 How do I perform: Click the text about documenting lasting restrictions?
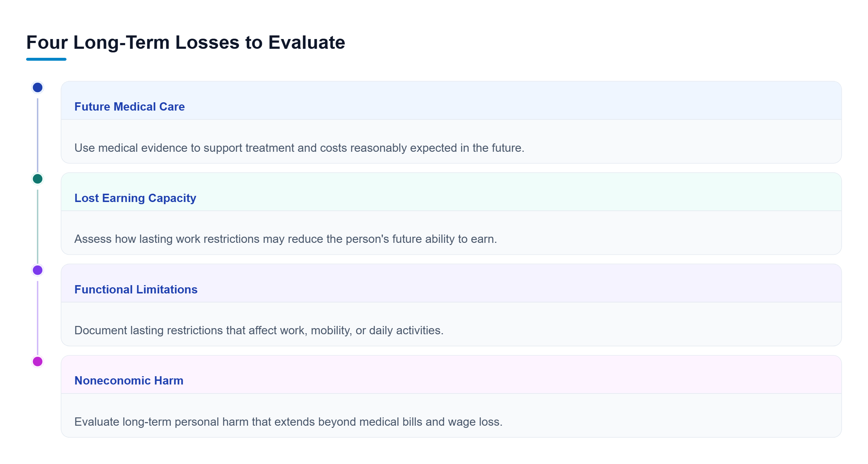coord(259,330)
